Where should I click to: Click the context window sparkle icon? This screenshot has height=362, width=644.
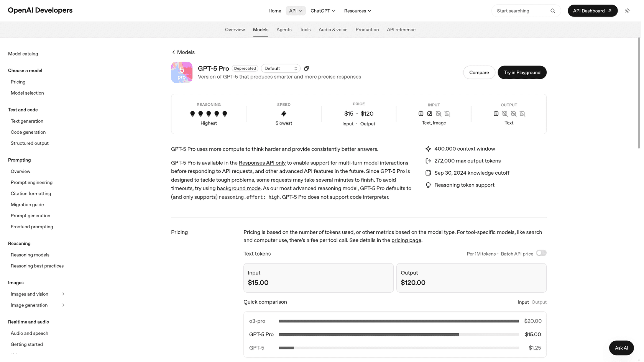point(428,149)
